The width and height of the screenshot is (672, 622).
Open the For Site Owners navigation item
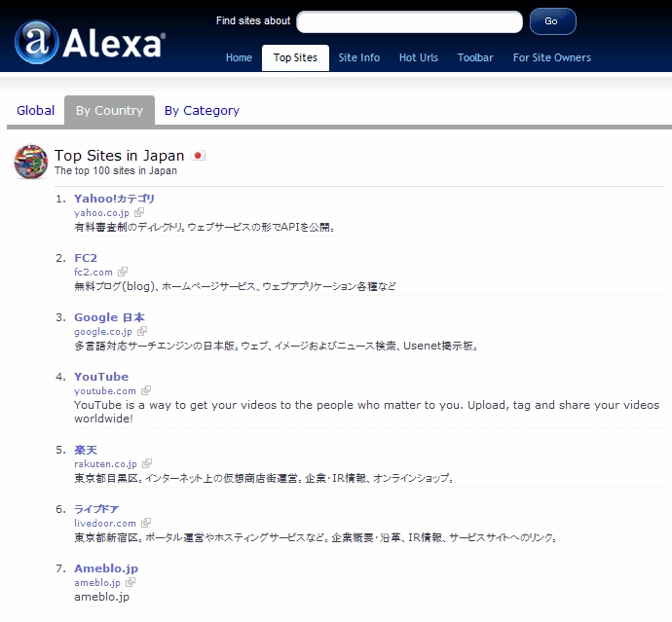tap(552, 57)
